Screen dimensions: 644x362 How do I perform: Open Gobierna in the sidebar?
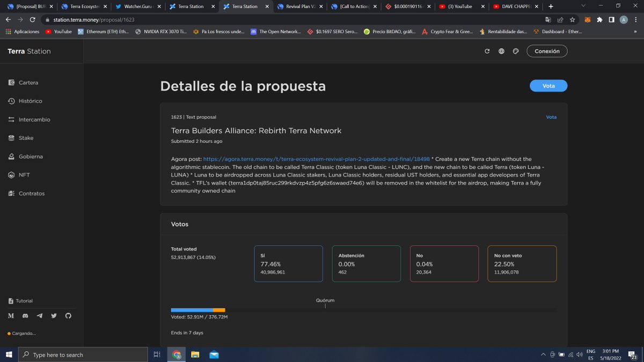25,157
